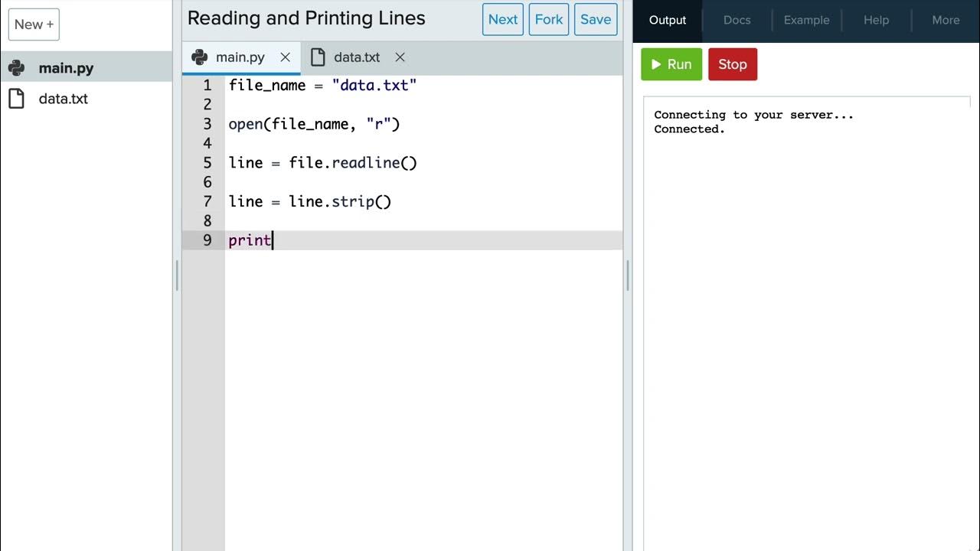This screenshot has width=980, height=551.
Task: Open the Output tab
Action: click(668, 21)
